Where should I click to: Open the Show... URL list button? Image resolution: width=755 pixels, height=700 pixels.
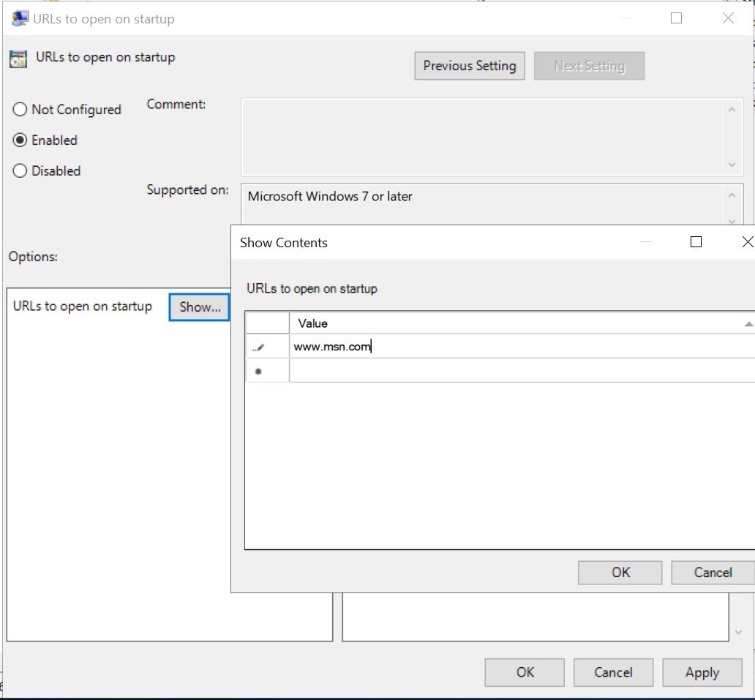200,307
